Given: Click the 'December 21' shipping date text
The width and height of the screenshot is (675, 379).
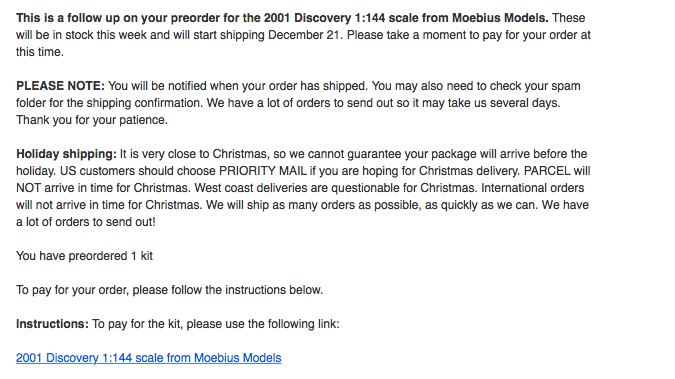Looking at the screenshot, I should [304, 35].
